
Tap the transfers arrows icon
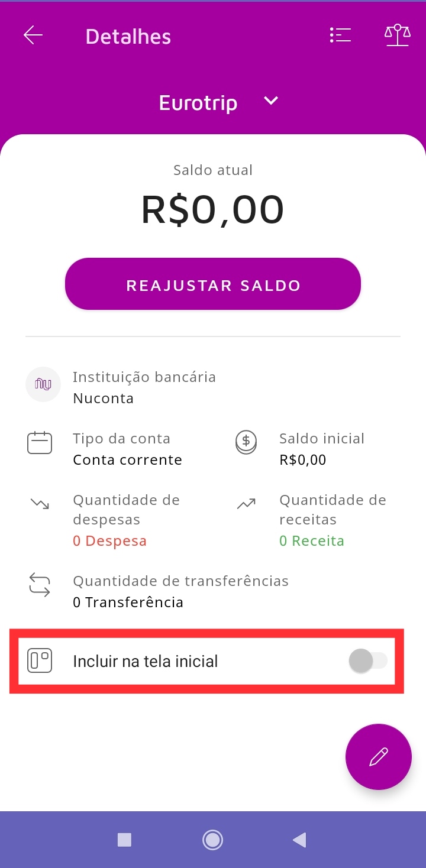click(40, 585)
